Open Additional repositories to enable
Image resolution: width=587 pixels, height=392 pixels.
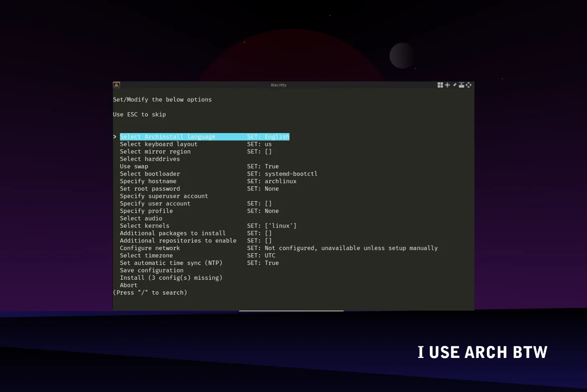(x=178, y=240)
